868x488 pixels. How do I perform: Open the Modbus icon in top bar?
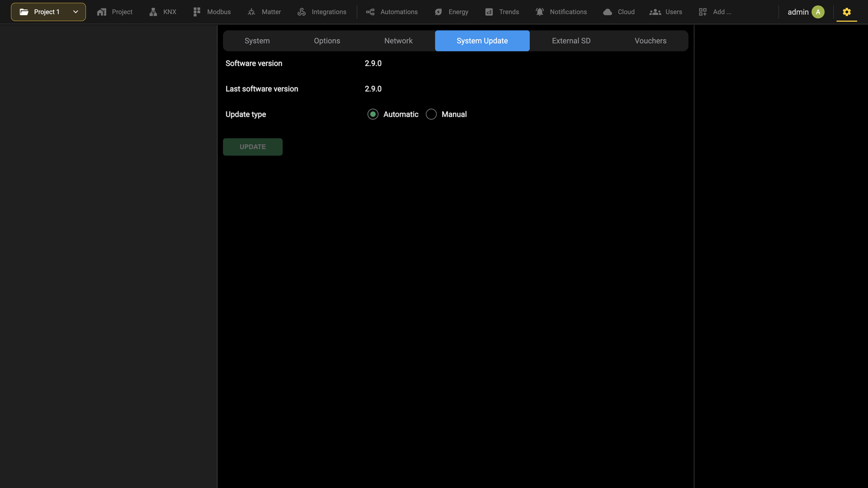[x=197, y=12]
